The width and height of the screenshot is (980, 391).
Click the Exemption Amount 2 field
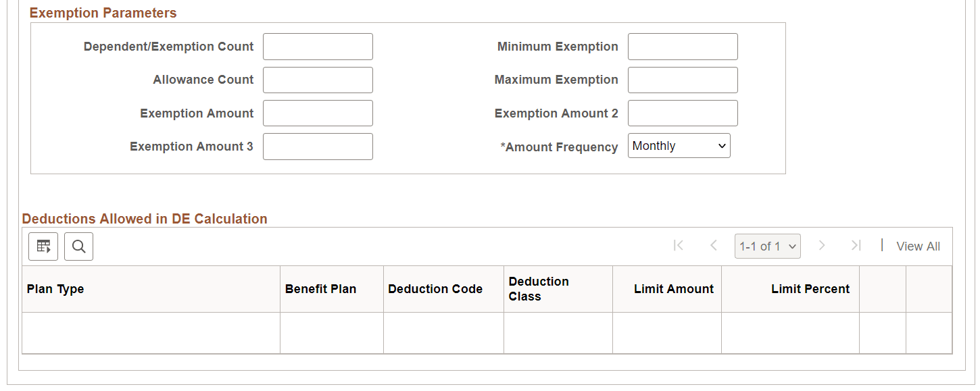682,113
